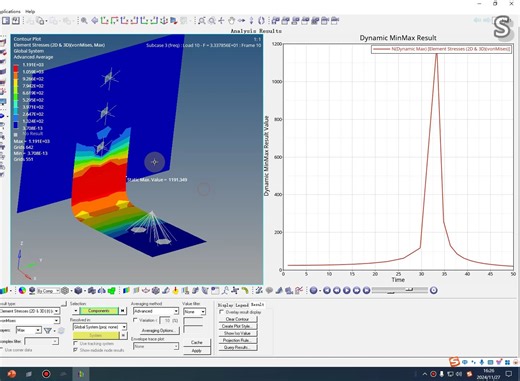Click the globe icon right of the filter
The height and width of the screenshot is (381, 520).
coord(61,330)
